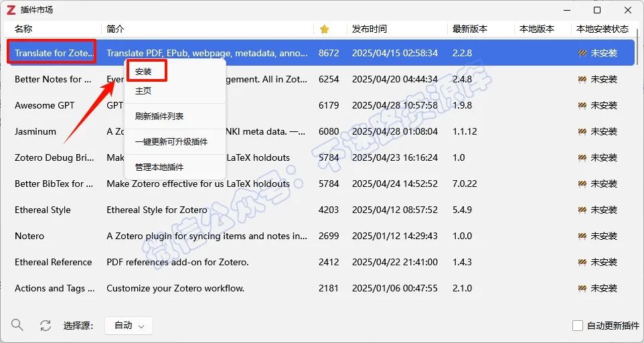Select 刷新插件列表 menu entry
Viewport: 644px width, 343px height.
[x=159, y=117]
